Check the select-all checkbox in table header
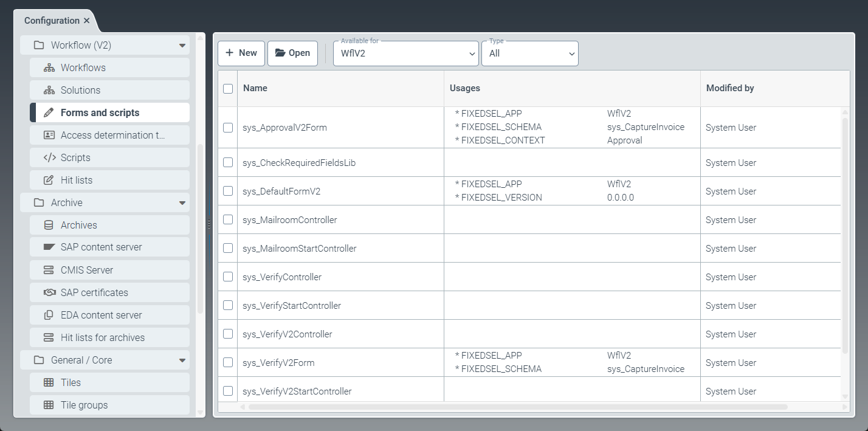This screenshot has width=868, height=431. point(228,88)
